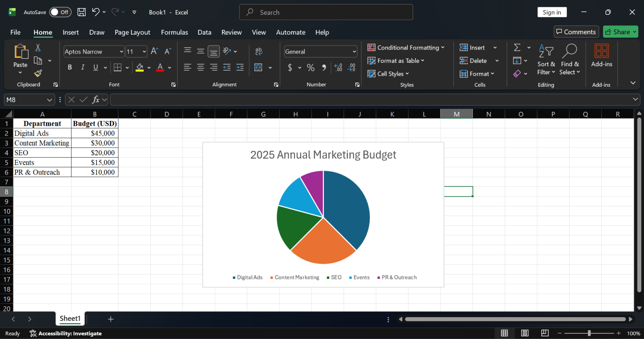Screen dimensions: 644x339
Task: Apply Accounting dollar number format
Action: pos(290,67)
